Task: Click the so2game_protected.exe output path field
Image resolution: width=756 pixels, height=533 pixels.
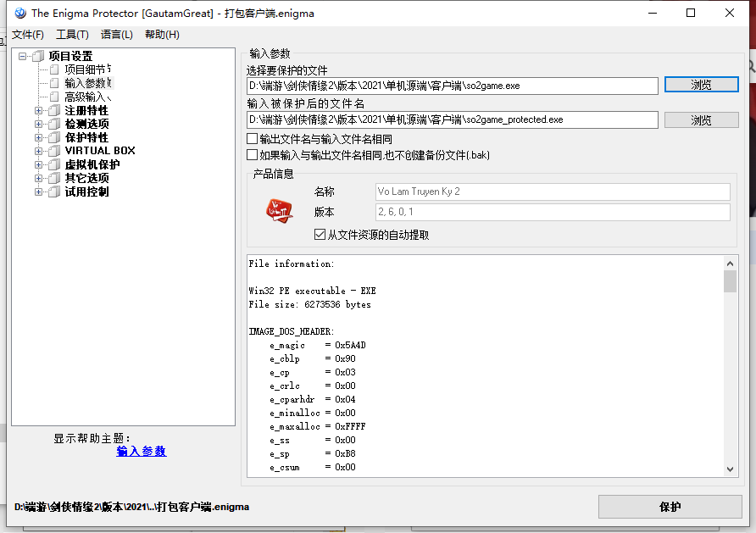Action: 453,119
